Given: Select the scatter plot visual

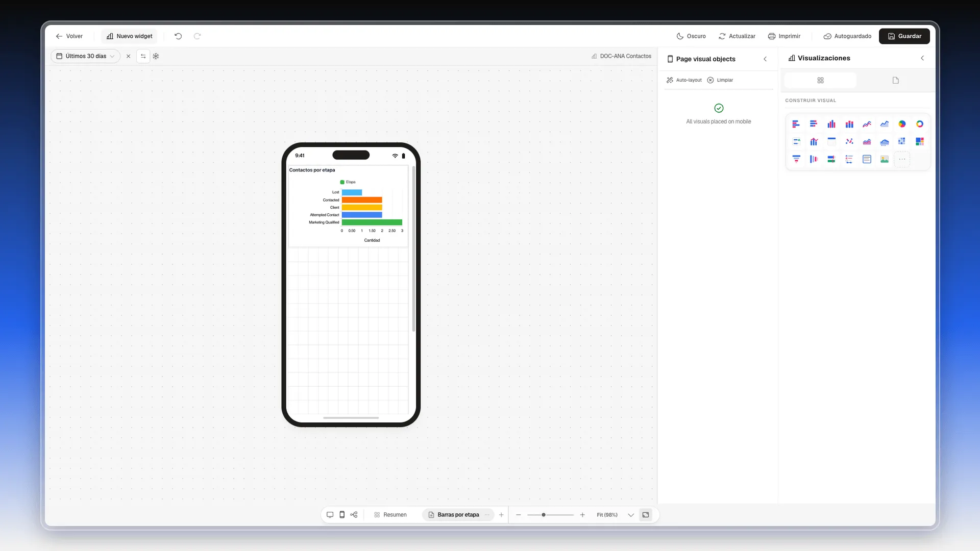Looking at the screenshot, I should tap(849, 141).
